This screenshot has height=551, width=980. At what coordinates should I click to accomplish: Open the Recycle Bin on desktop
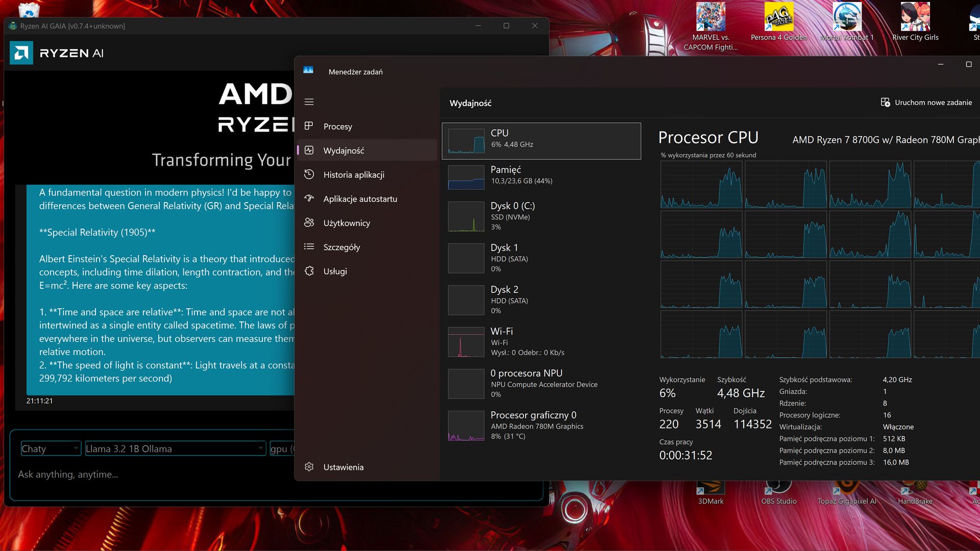[29, 9]
